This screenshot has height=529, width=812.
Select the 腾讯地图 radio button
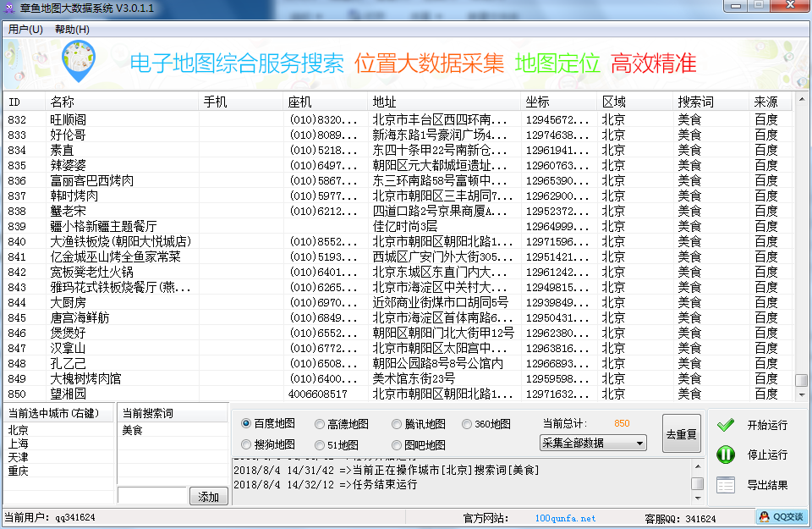pyautogui.click(x=397, y=424)
